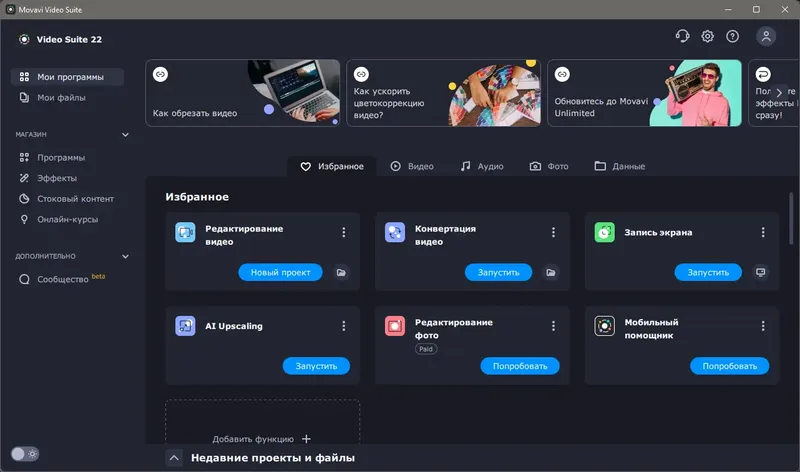Open more options for Конвертация видео

coord(554,232)
